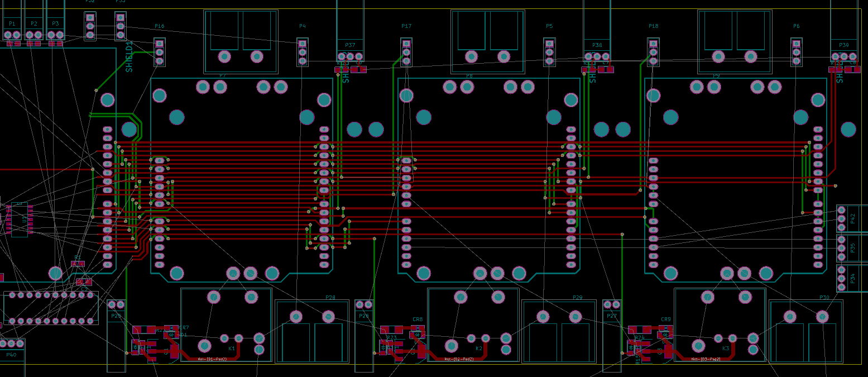Screen dimensions: 868x377
Task: Click the P1 connector label
Action: tap(12, 23)
